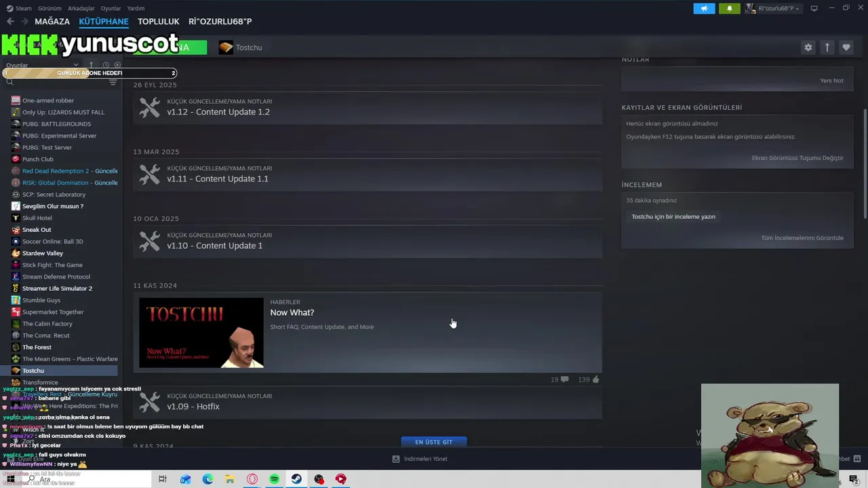868x488 pixels.
Task: Switch to the MAĞAZA tab
Action: (52, 22)
